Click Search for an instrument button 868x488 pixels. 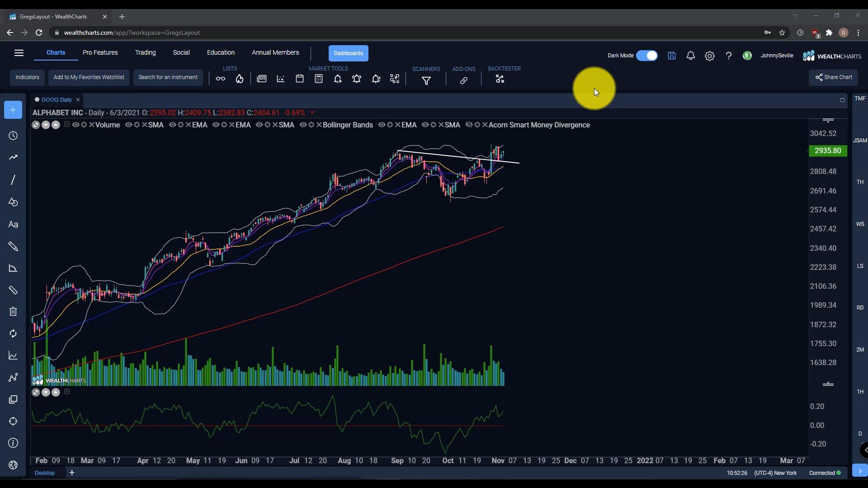click(168, 77)
